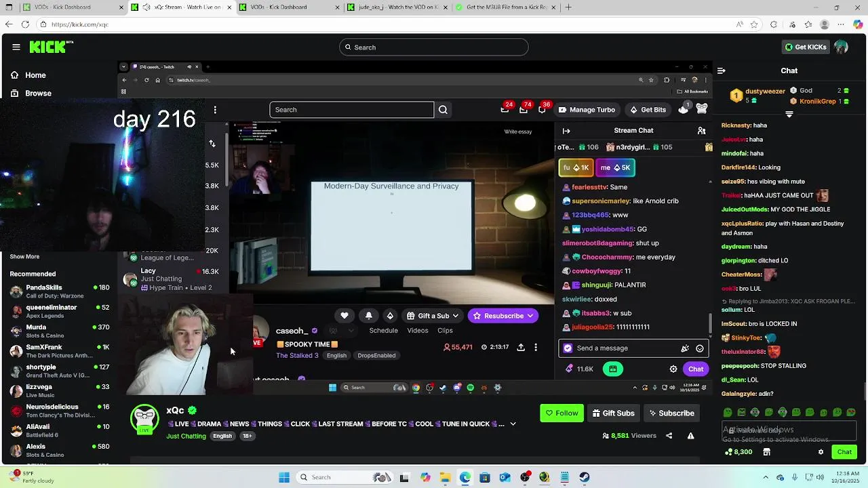Switch to Get the M3U8 File tab
Screen dimensions: 868x488
pos(505,7)
